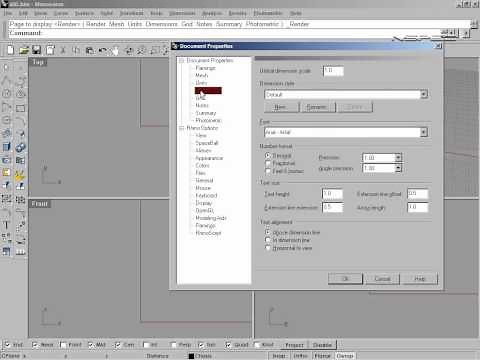Viewport: 480px width, 360px height.
Task: Select Feet & Inches number format
Action: [268, 171]
